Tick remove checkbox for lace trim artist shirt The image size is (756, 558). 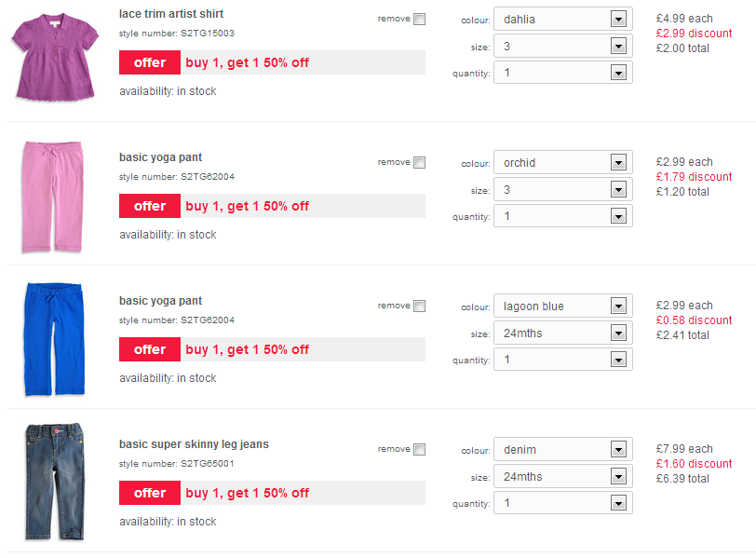point(420,20)
